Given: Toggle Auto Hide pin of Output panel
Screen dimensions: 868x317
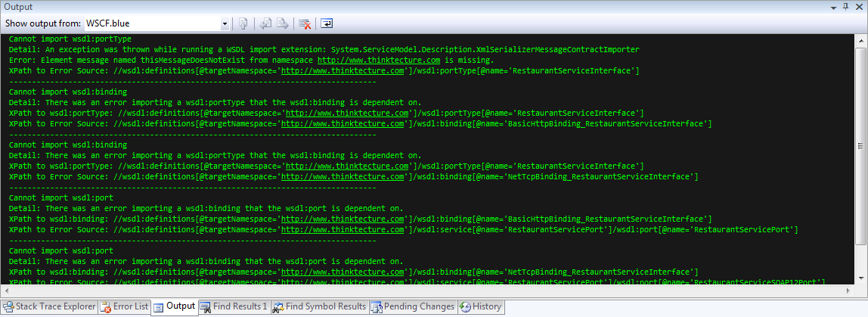Looking at the screenshot, I should 845,7.
